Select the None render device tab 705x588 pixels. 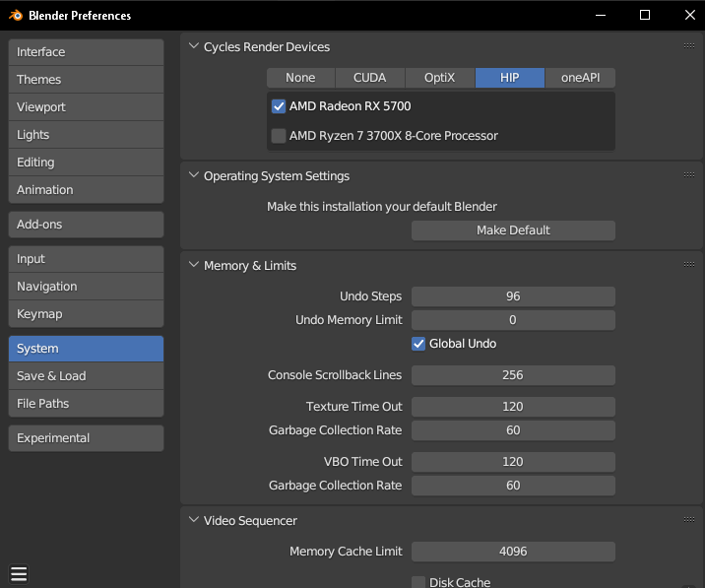pos(300,78)
